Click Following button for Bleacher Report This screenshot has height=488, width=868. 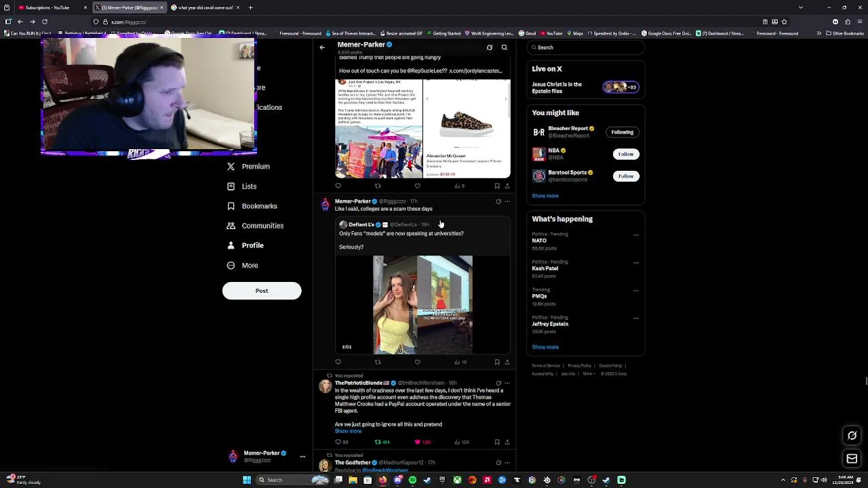coord(622,132)
